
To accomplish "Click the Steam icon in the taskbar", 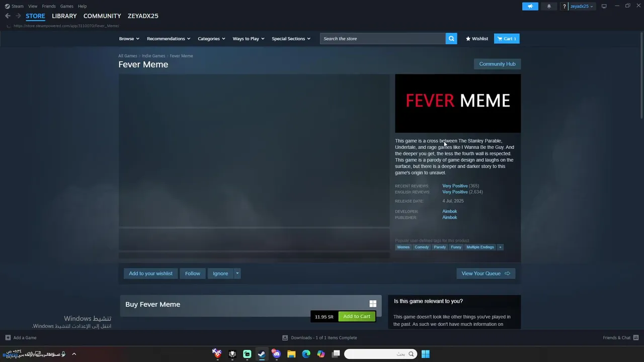I will pos(262,354).
